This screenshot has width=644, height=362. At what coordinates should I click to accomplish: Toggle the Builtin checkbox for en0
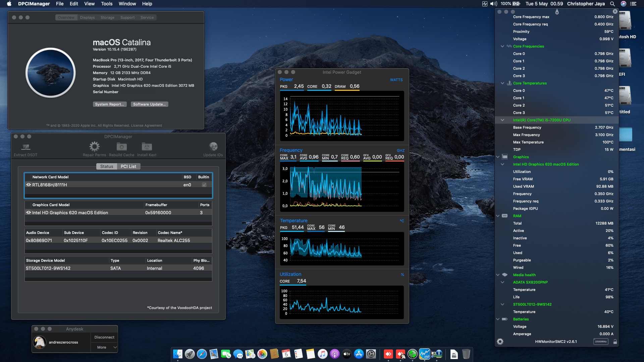point(204,185)
